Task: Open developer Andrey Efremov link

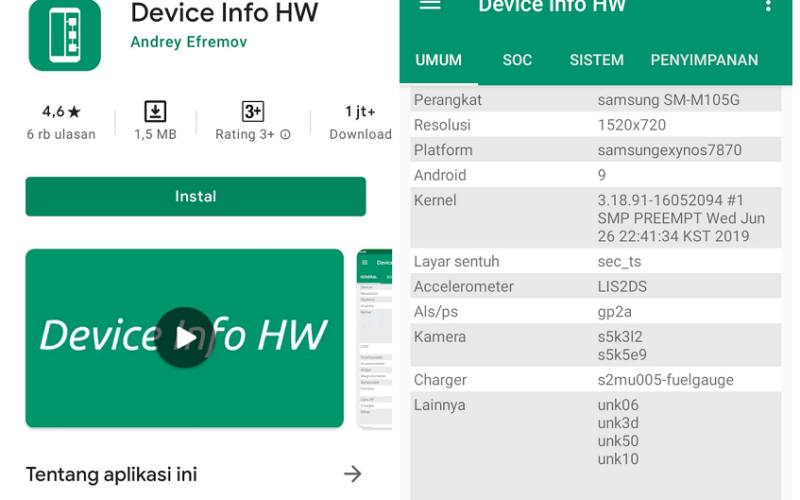Action: click(x=189, y=42)
